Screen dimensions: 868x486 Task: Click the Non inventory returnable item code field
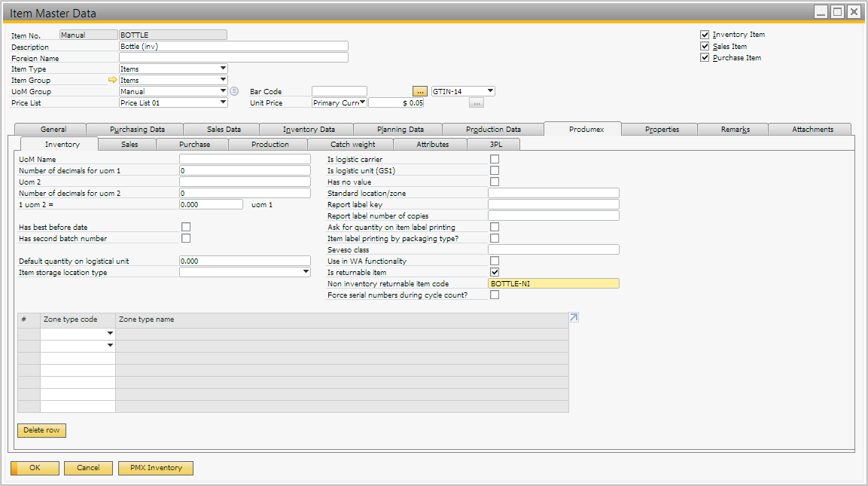click(553, 284)
